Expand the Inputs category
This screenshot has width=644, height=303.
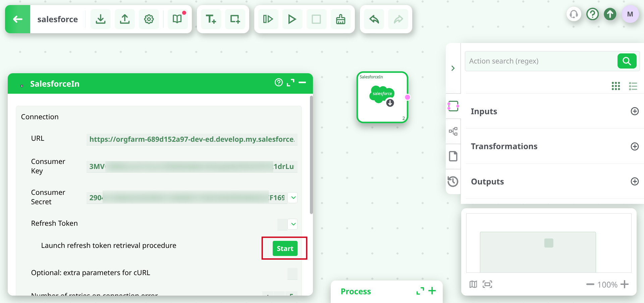tap(635, 111)
